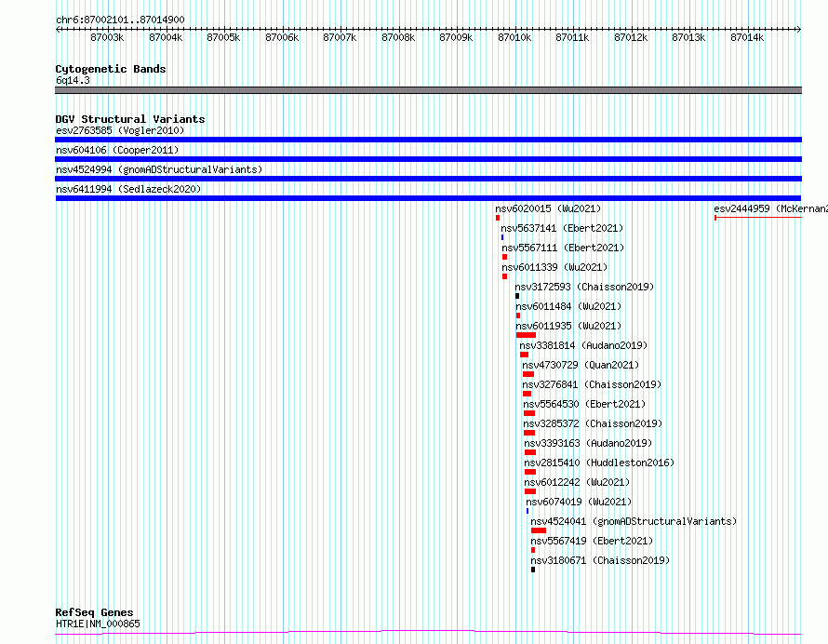Click the 87007k ruler tick label
The width and height of the screenshot is (828, 644).
point(340,37)
